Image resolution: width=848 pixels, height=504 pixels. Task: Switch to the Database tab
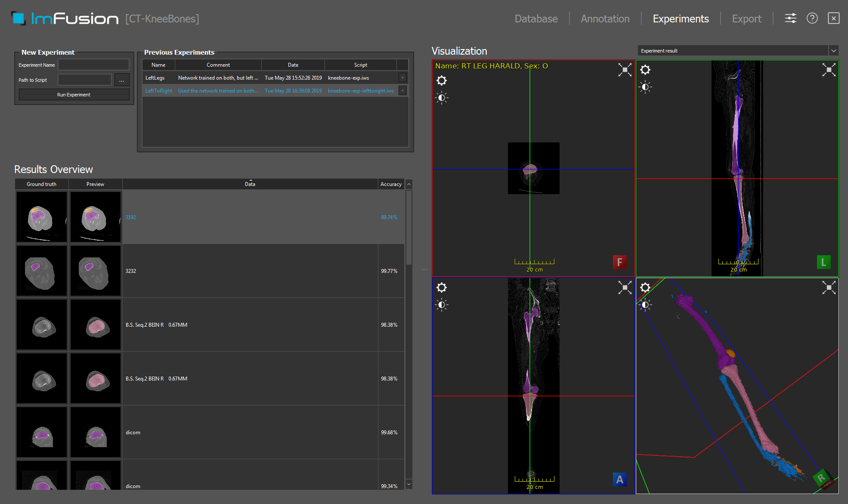click(536, 19)
